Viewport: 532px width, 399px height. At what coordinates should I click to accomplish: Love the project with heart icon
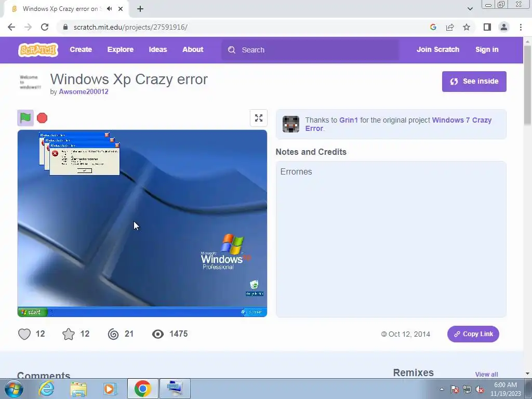24,334
